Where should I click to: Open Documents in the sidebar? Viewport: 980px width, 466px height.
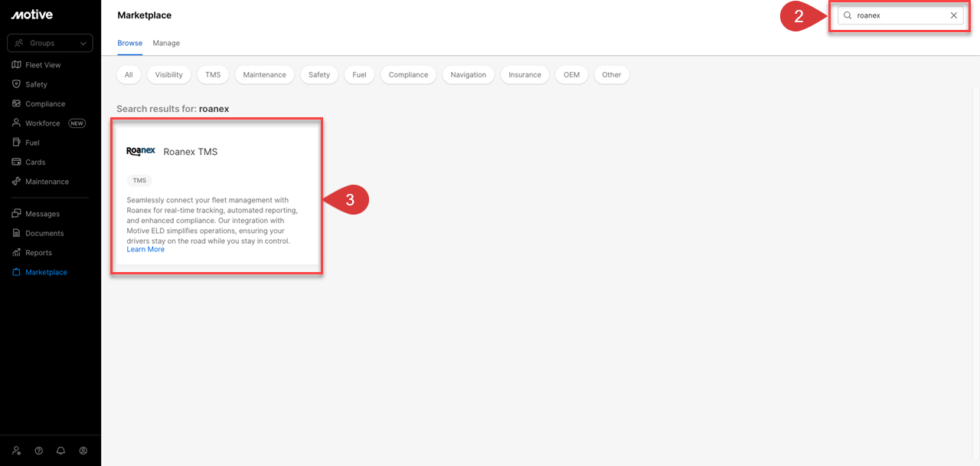[x=44, y=233]
